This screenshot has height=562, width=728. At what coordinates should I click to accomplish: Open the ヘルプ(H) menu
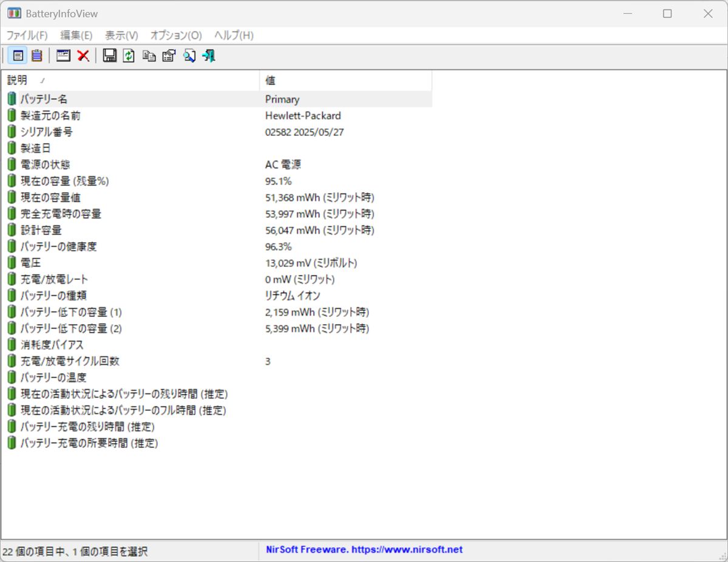tap(234, 35)
